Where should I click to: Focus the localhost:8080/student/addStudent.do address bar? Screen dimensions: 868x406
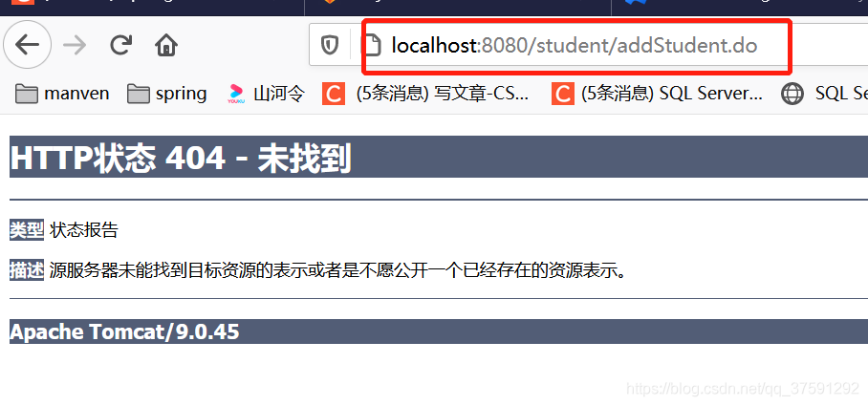coord(575,45)
